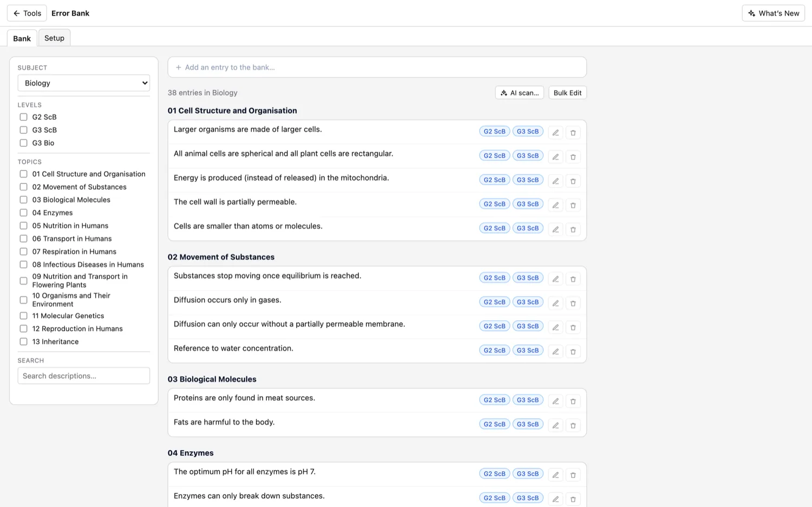Edit the 'All animal cells are spherical' entry
This screenshot has width=812, height=507.
[555, 157]
